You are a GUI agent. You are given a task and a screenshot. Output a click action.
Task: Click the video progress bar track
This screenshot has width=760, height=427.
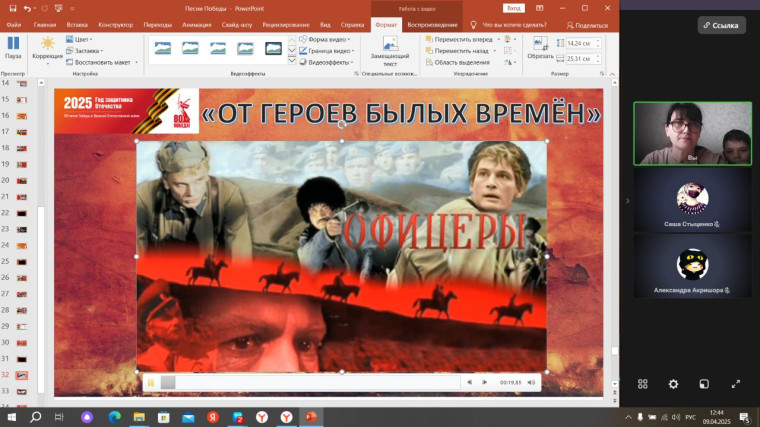pos(310,382)
